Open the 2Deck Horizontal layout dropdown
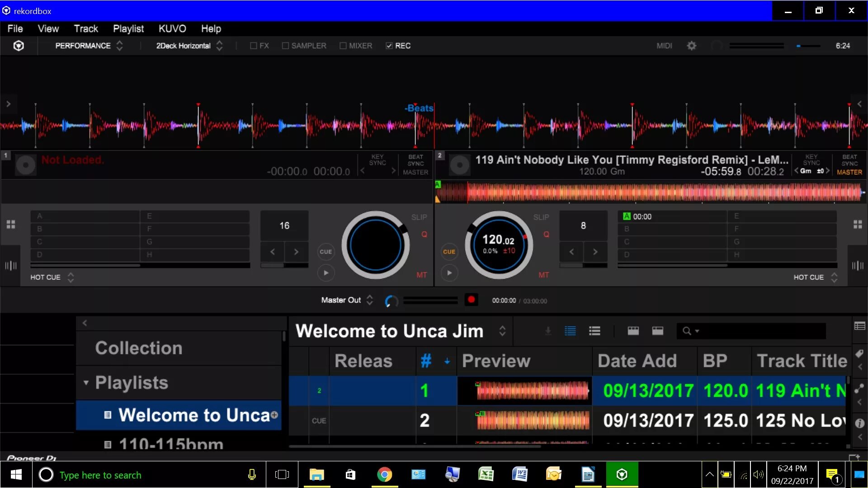This screenshot has width=868, height=488. 189,46
